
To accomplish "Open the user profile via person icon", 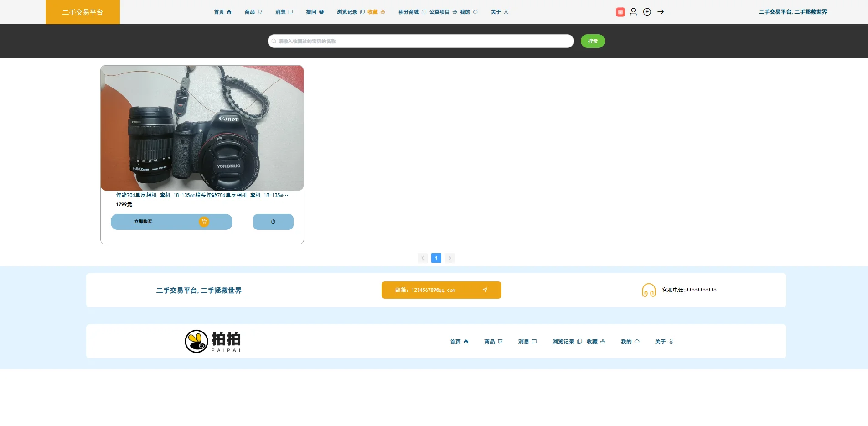I will click(x=633, y=12).
